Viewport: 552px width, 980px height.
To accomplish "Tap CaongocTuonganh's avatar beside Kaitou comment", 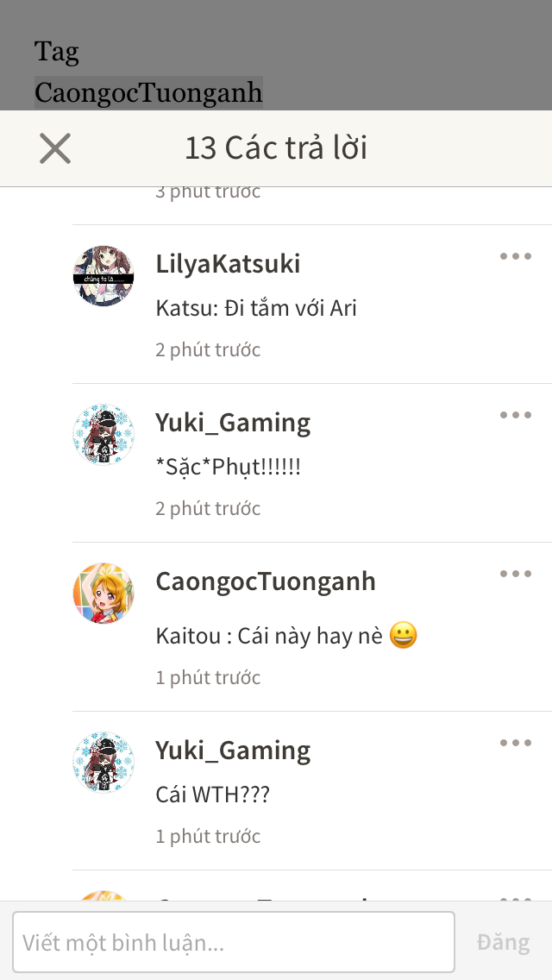I will coord(103,594).
